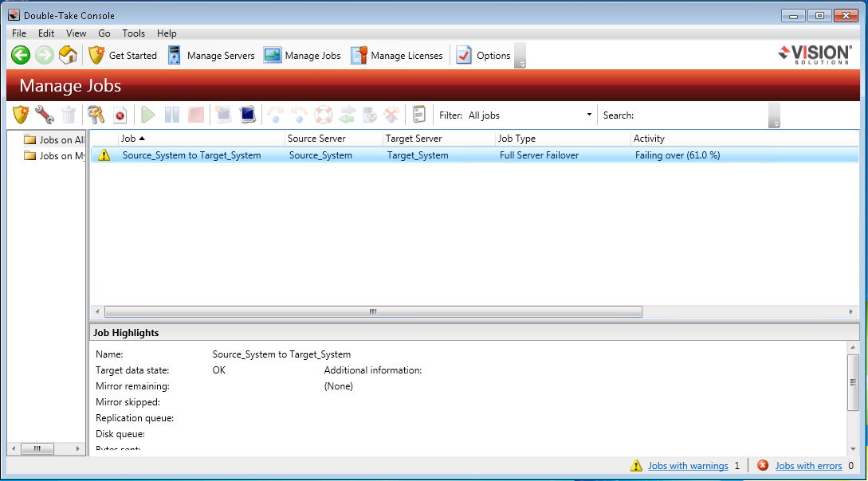Click the green Back arrow button
868x481 pixels.
20,55
